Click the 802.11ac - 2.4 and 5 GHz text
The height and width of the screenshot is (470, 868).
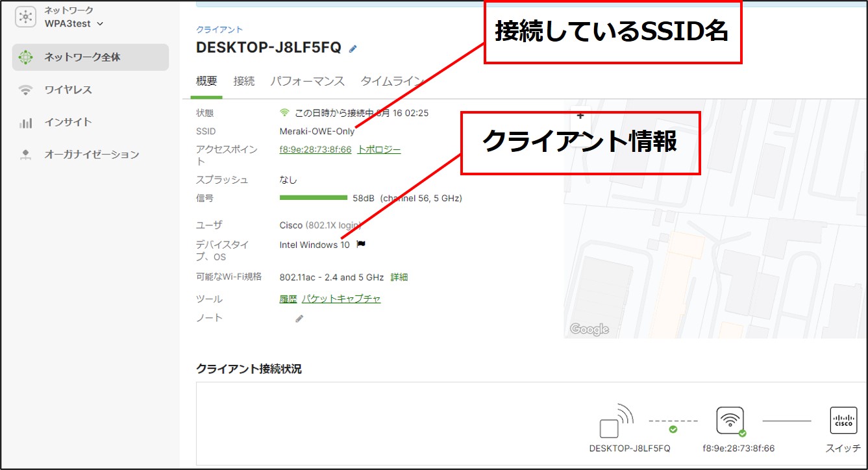(x=332, y=277)
